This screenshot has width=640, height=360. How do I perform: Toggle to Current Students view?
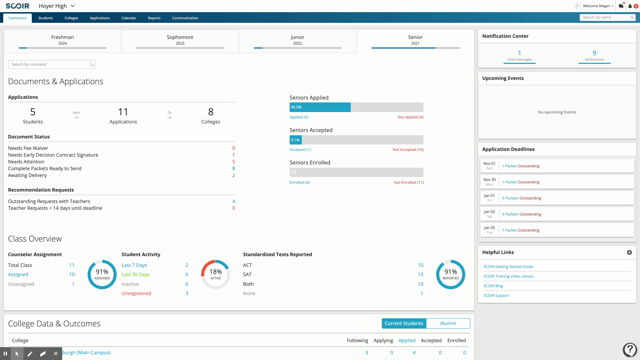click(404, 323)
